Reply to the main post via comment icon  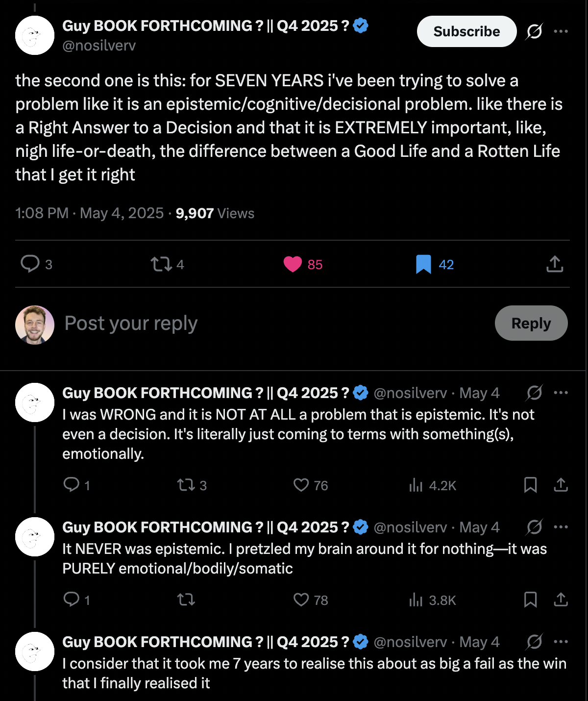click(x=30, y=264)
